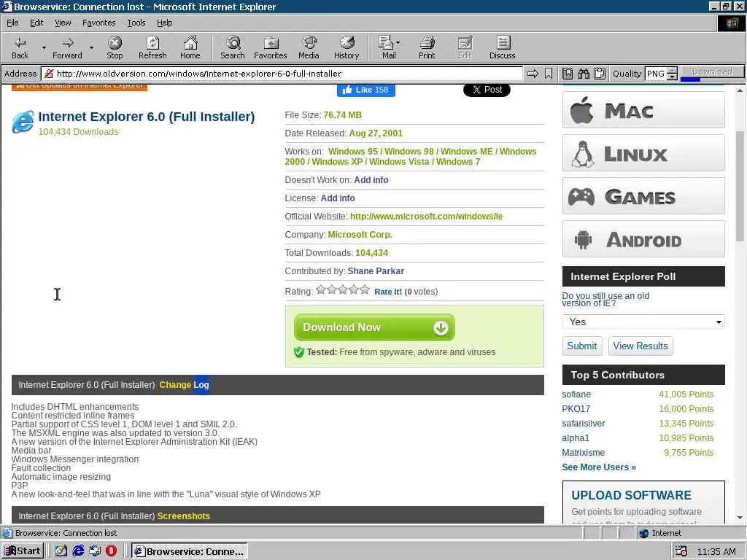Image resolution: width=747 pixels, height=560 pixels.
Task: Click the Browservice taskbar window button
Action: [189, 551]
